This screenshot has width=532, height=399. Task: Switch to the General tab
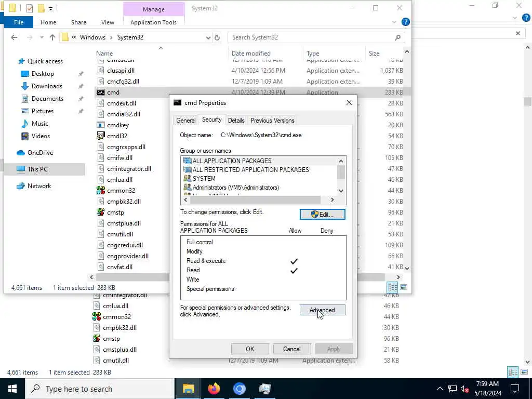(186, 121)
